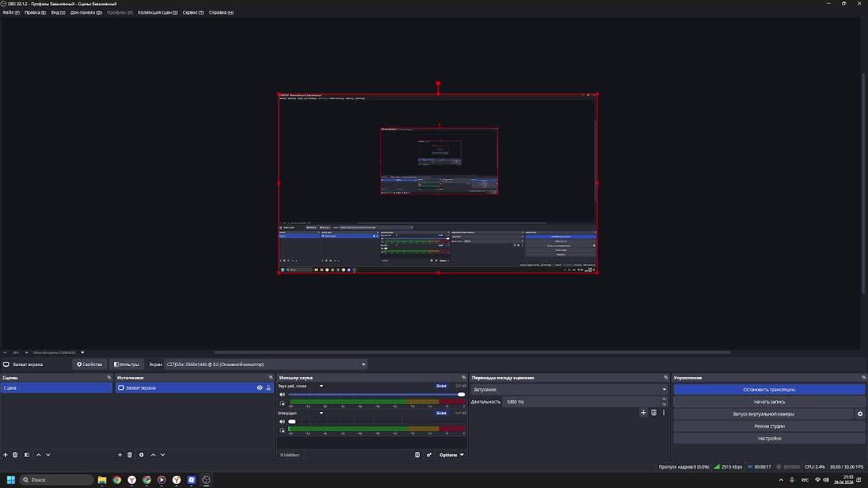Lock the Захват экрана source with the lock icon
Screen dimensions: 868x488
(268, 388)
